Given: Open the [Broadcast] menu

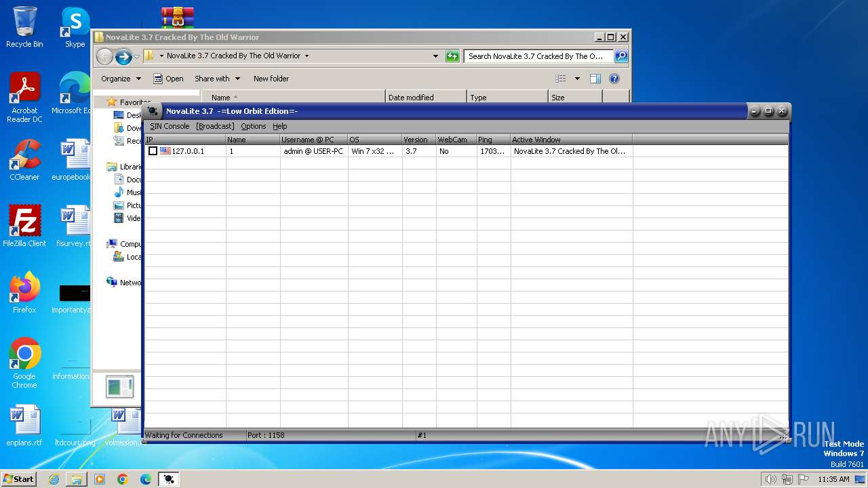Looking at the screenshot, I should click(215, 126).
